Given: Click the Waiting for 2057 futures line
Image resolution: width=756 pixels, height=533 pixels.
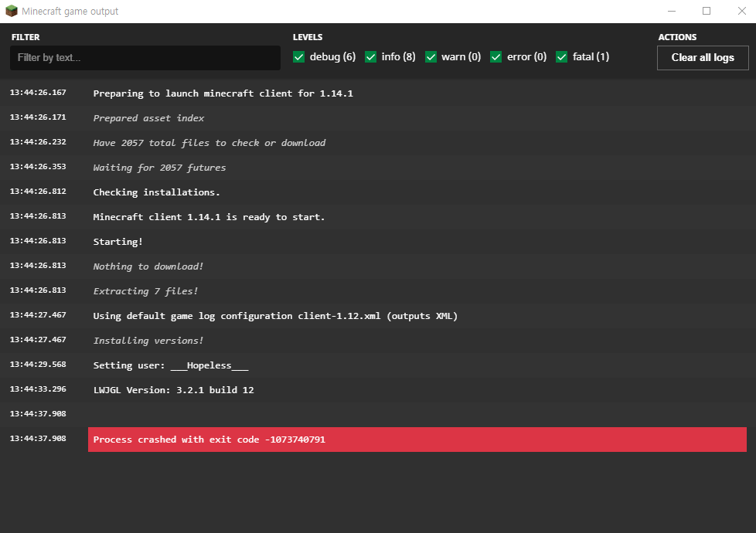Looking at the screenshot, I should point(159,168).
